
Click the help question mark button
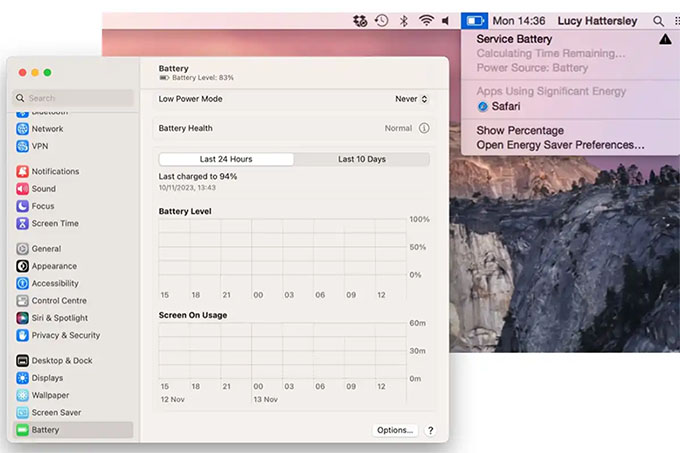click(x=430, y=430)
